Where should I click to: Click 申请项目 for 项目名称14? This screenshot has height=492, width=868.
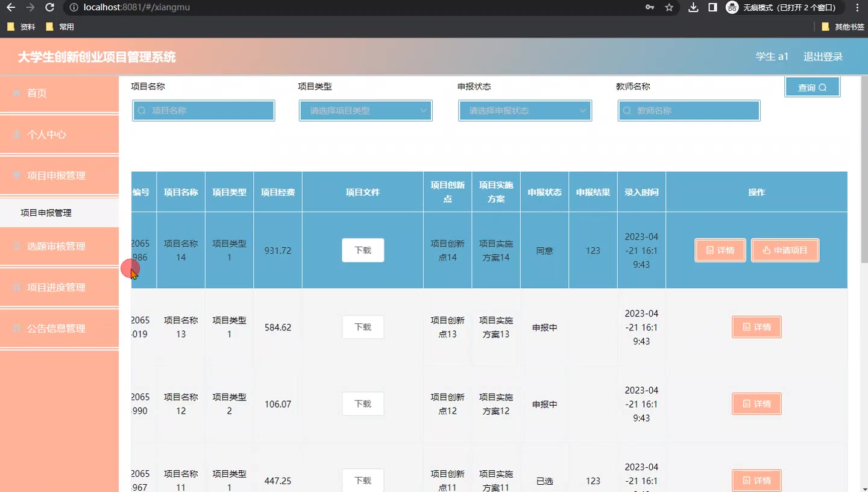tap(785, 250)
